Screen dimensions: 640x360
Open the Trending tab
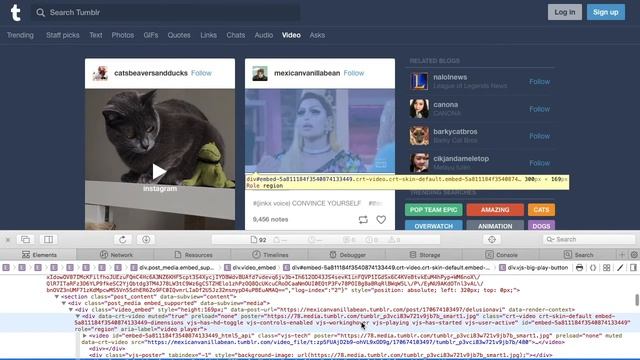[20, 35]
